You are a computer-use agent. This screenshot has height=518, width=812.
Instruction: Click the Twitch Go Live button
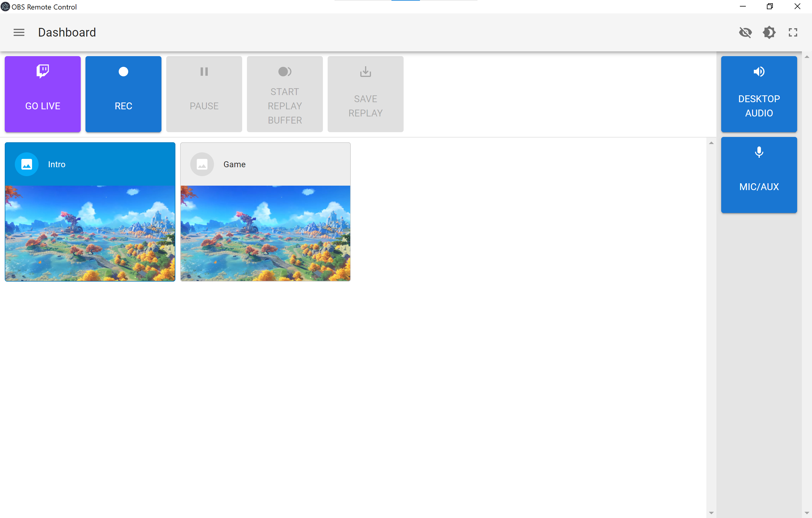click(x=43, y=94)
